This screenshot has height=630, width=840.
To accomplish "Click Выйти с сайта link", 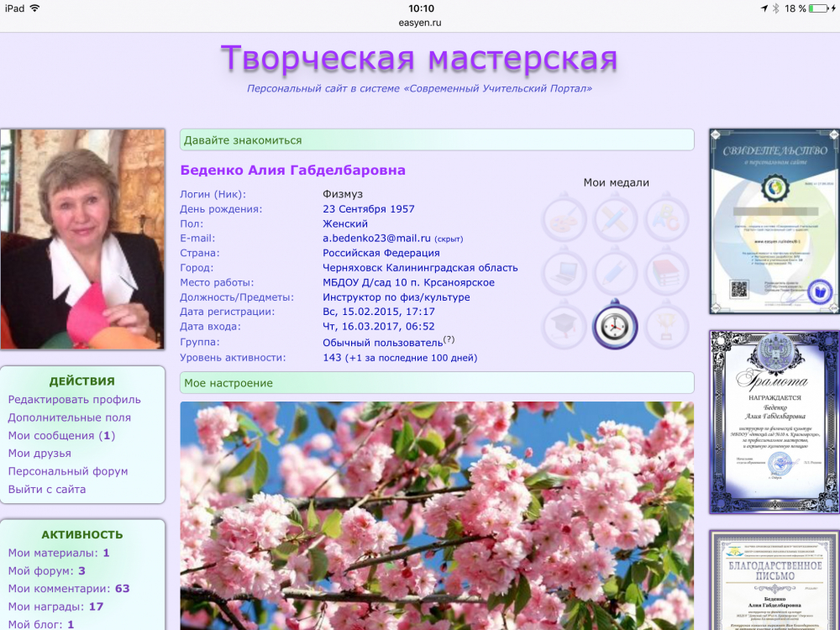I will tap(46, 489).
